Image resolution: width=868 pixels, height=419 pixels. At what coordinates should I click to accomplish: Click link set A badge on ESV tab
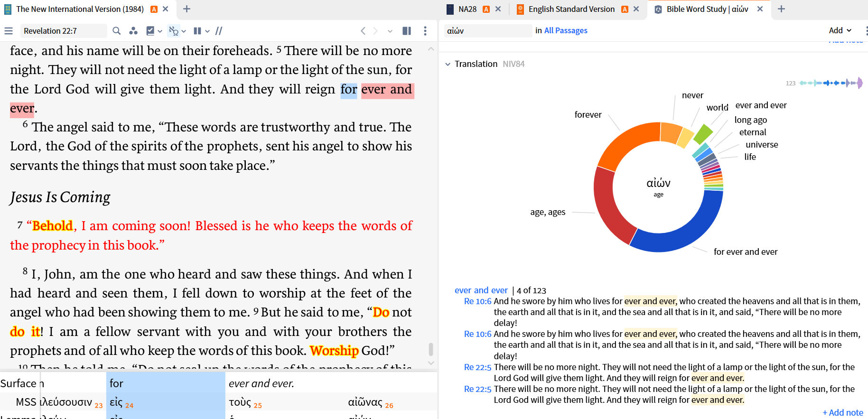click(625, 9)
